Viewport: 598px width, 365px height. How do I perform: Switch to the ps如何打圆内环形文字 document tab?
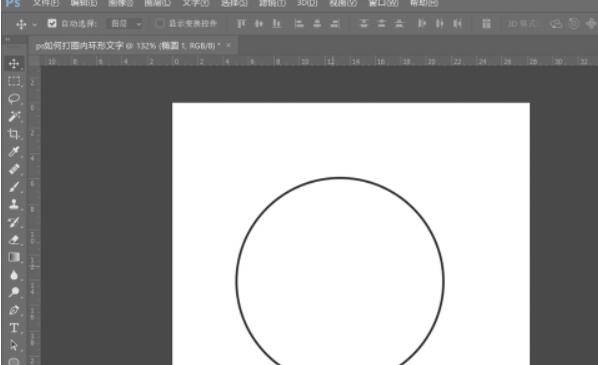click(128, 46)
